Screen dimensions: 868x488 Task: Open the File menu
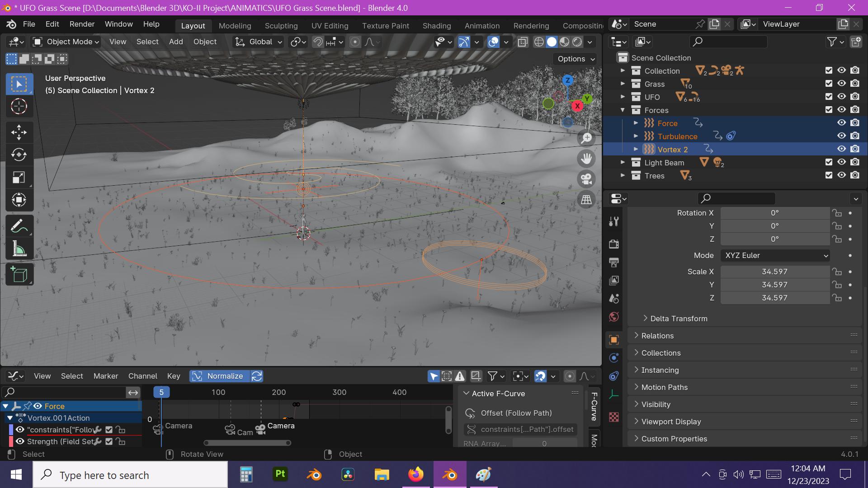[x=29, y=24]
